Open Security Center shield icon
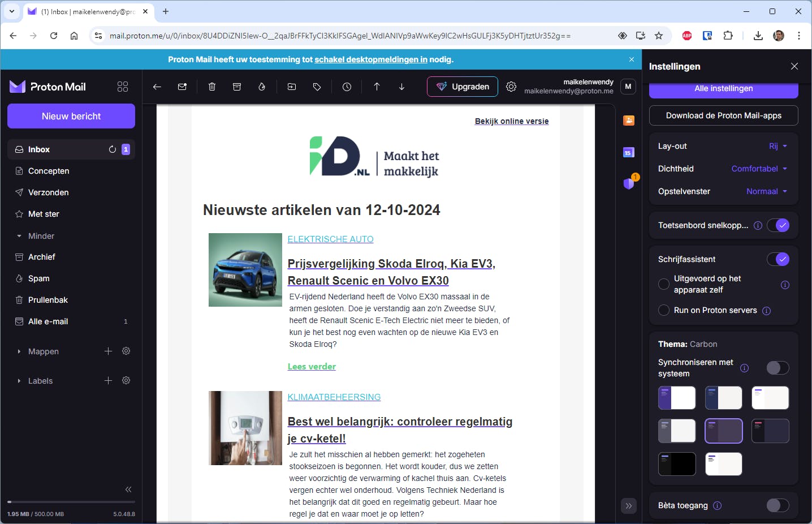Viewport: 812px width, 524px height. 629,183
